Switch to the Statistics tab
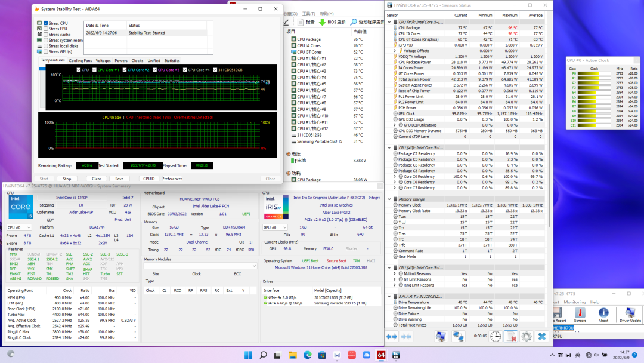The image size is (644, 363). [x=172, y=61]
